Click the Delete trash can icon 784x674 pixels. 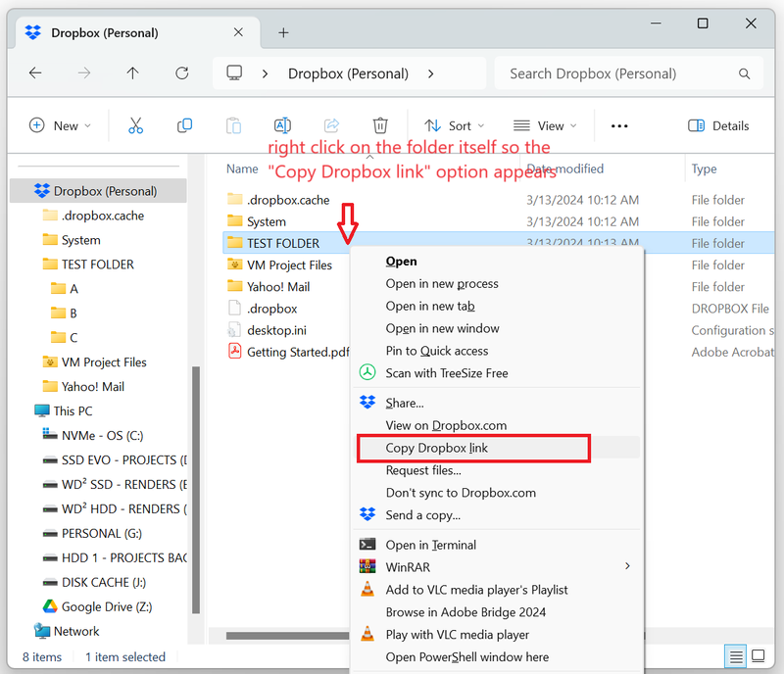(380, 125)
